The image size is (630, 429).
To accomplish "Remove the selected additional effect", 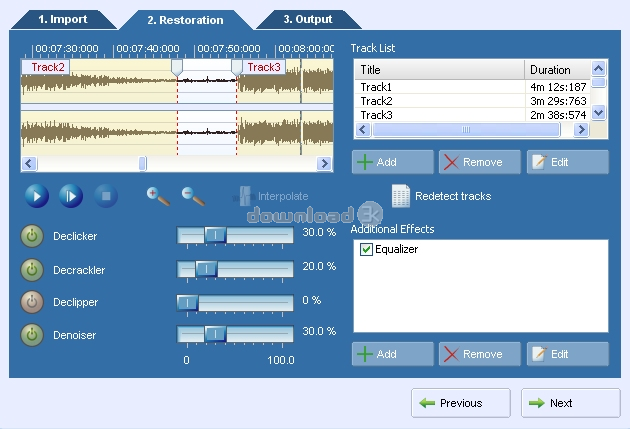I will pyautogui.click(x=480, y=354).
